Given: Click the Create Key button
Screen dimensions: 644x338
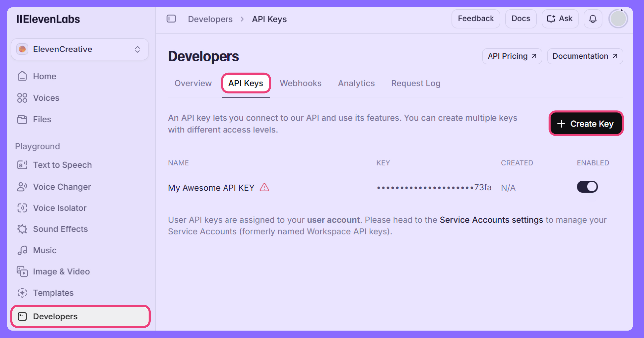Looking at the screenshot, I should point(586,123).
